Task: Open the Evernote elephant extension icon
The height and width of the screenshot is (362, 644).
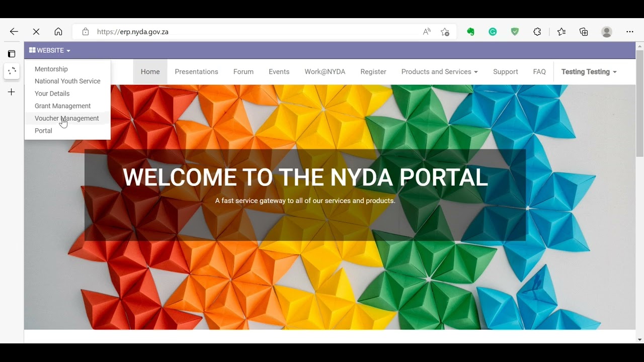Action: coord(470,32)
